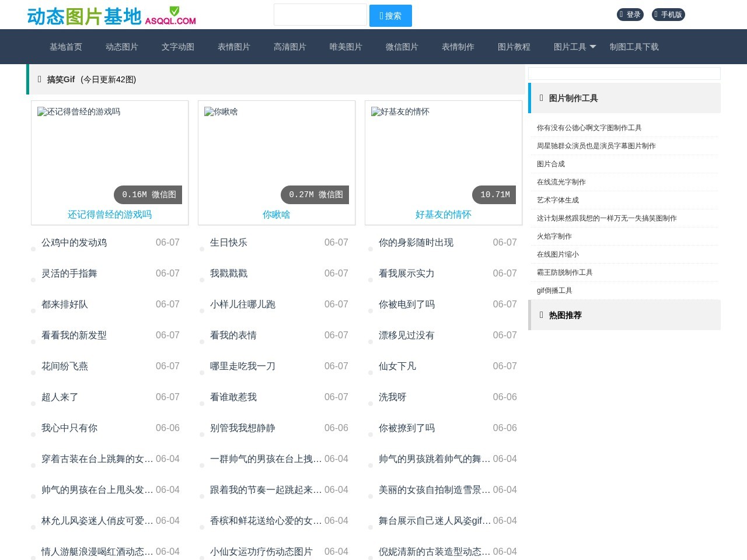The image size is (747, 560).
Task: Click the 10.71M size badge on 好基友的情怀
Action: pyautogui.click(x=494, y=194)
